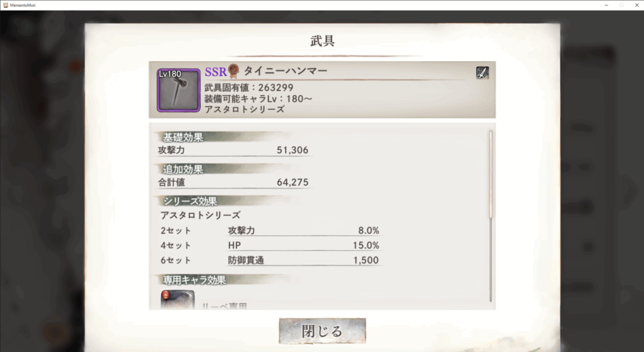The width and height of the screenshot is (644, 352).
Task: Click the sword weapon-type icon
Action: coord(482,73)
